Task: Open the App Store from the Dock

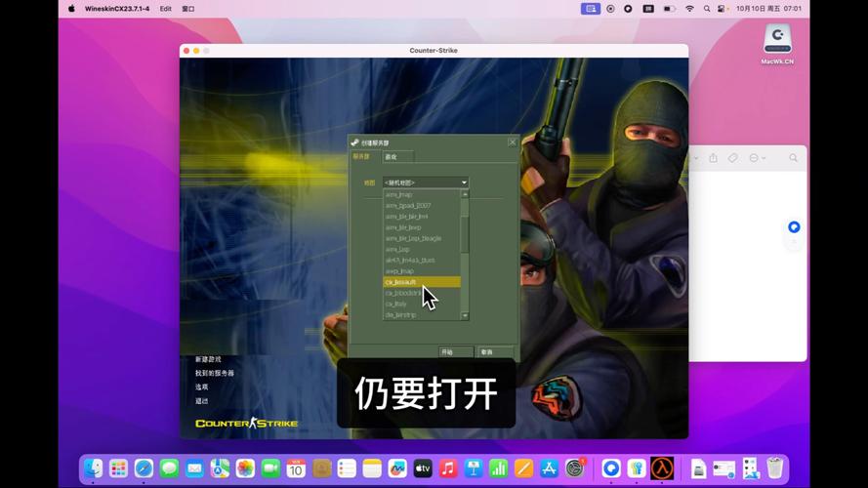Action: tap(549, 468)
